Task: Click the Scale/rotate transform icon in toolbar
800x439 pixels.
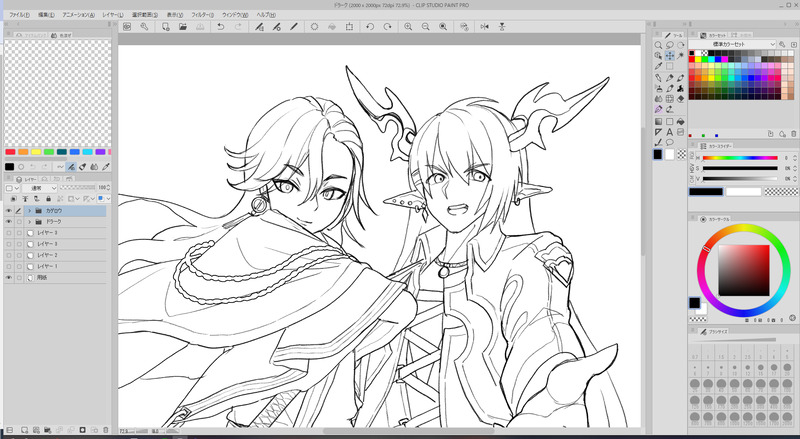Action: click(x=349, y=27)
